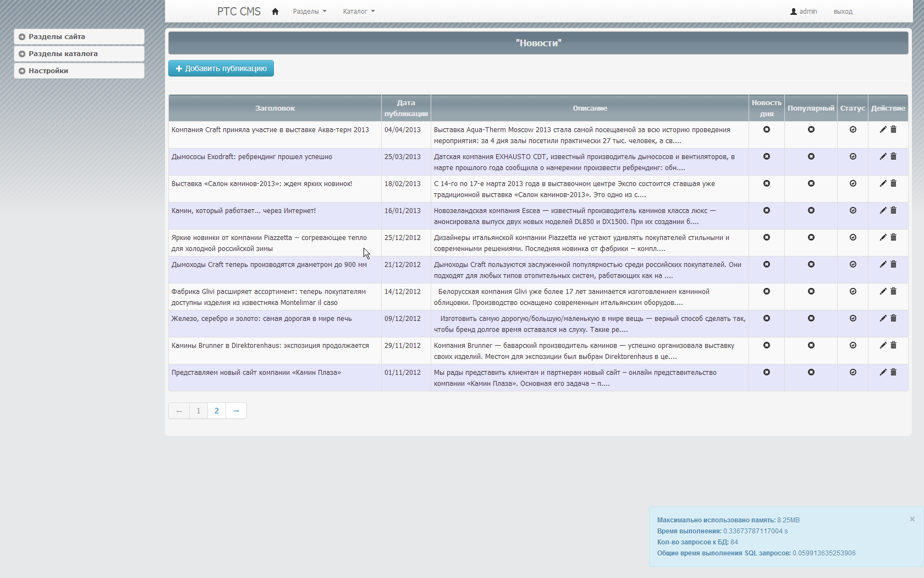This screenshot has height=578, width=924.
Task: Delete the Камины Brunner news item
Action: point(893,345)
